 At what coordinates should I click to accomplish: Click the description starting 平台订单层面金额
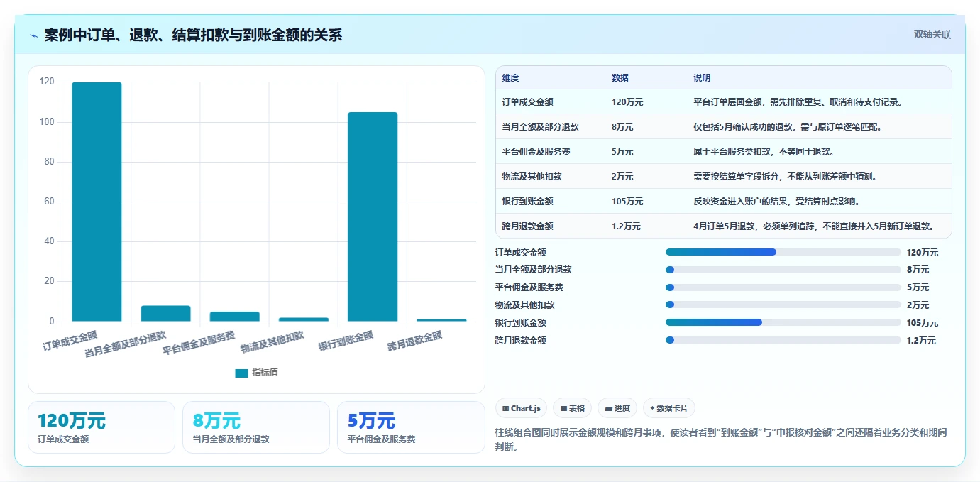[x=798, y=102]
